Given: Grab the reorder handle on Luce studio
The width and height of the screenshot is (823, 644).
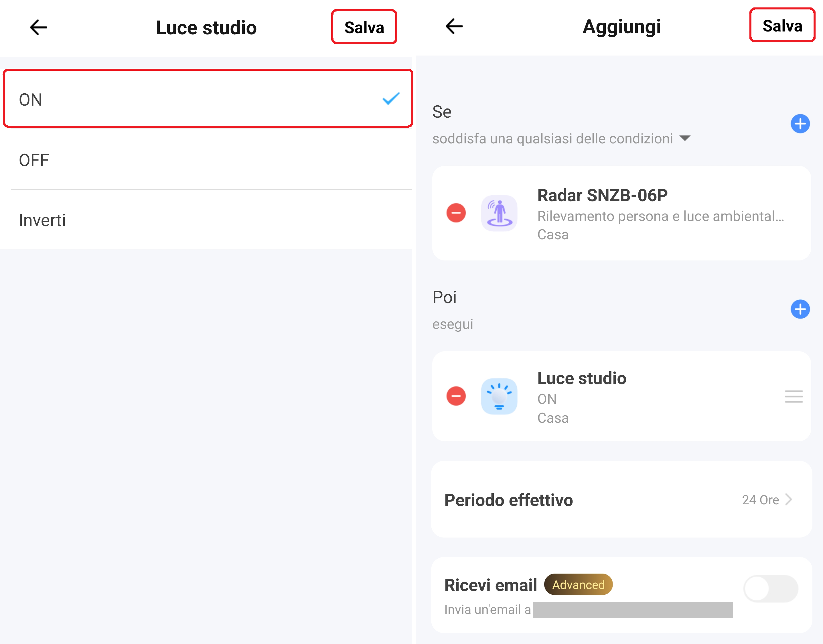Looking at the screenshot, I should [x=794, y=396].
